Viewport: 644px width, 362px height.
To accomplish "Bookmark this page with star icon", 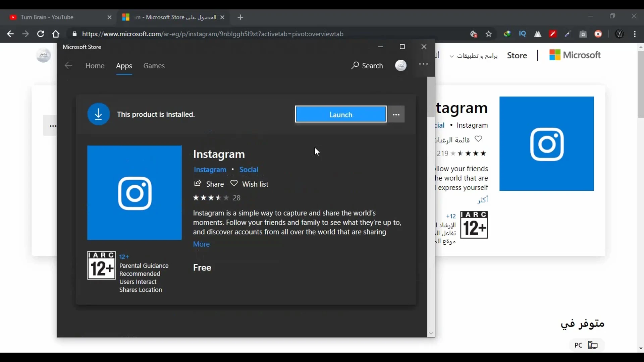I will [489, 34].
